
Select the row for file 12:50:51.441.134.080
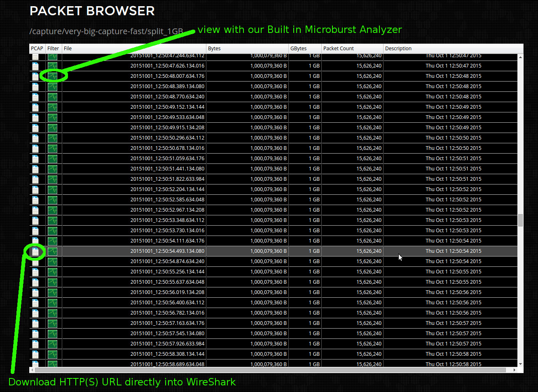247,168
